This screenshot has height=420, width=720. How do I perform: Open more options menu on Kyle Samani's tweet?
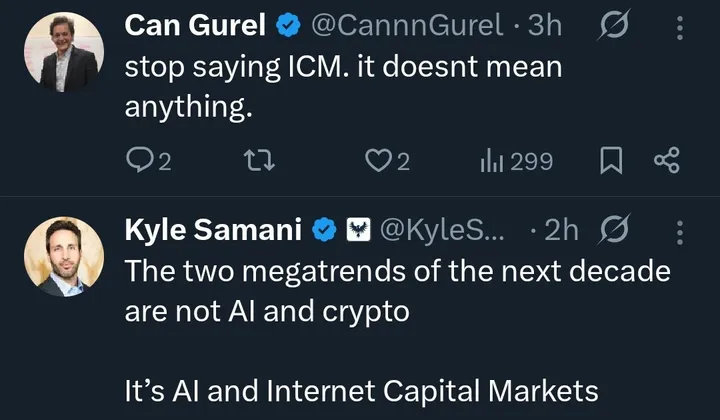tap(680, 231)
